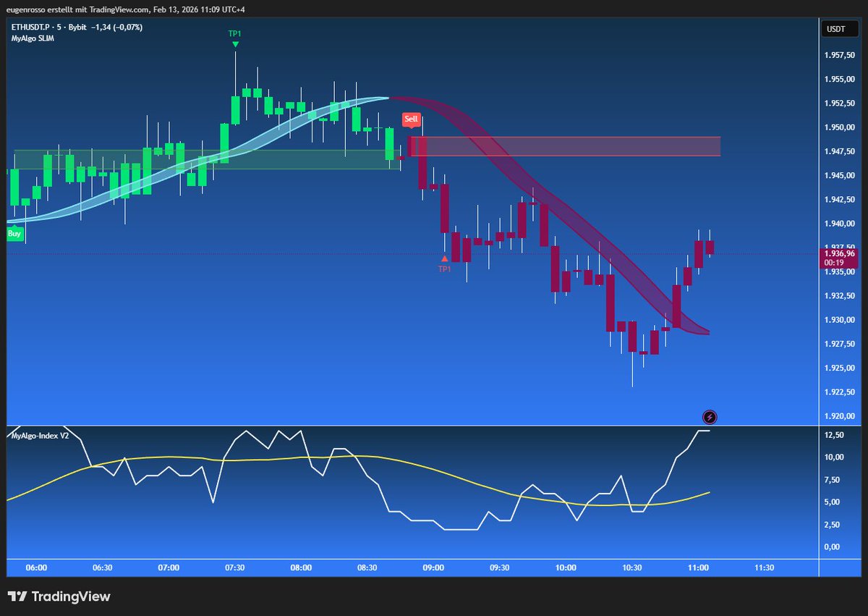The image size is (868, 616).
Task: Click the 10:30 time axis label
Action: coord(631,568)
